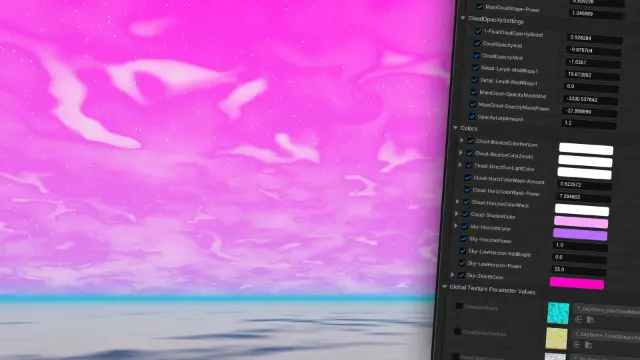
Task: Toggle MainCloud-OpacityMaskMod checkbox
Action: 474,92
